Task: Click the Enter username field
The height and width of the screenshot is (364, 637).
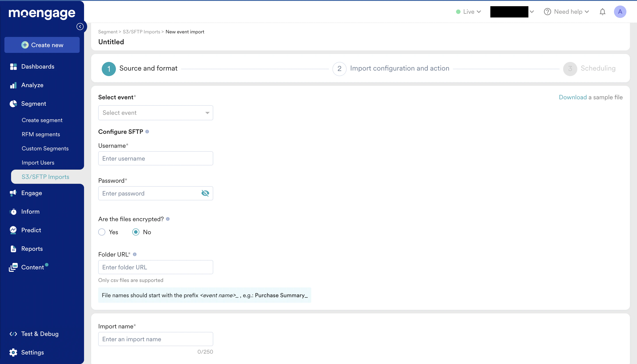Action: (155, 159)
